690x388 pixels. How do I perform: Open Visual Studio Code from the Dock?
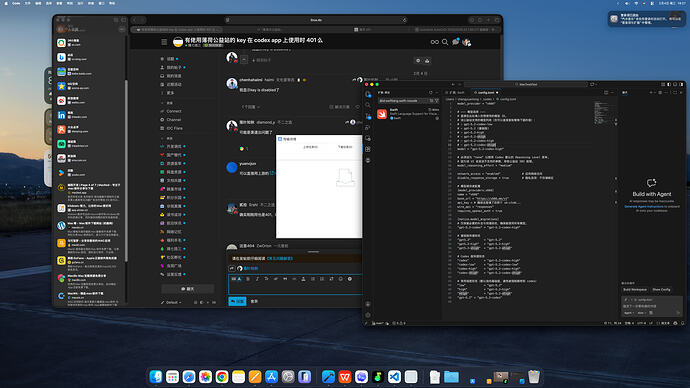click(x=394, y=377)
